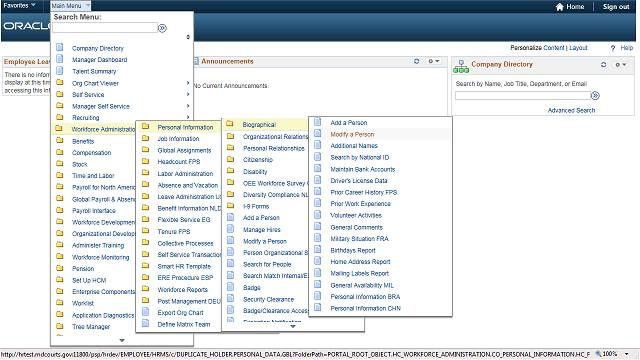Click the main menu scroll-down arrow

pyautogui.click(x=122, y=340)
